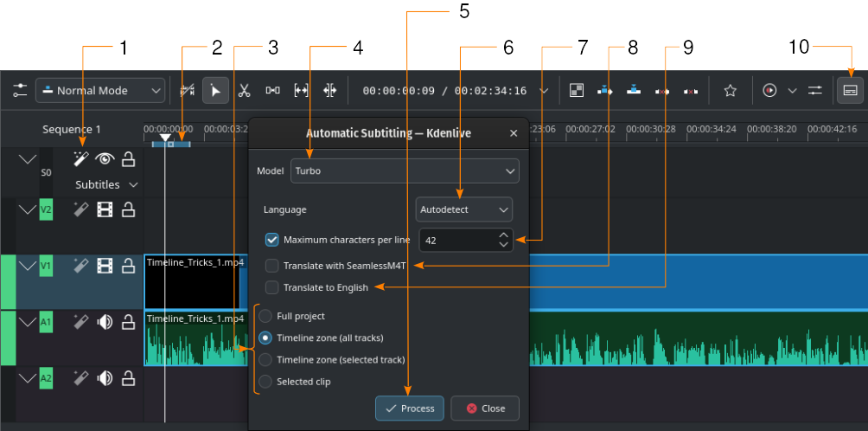Lock track A1 with the padlock icon

coord(129,322)
